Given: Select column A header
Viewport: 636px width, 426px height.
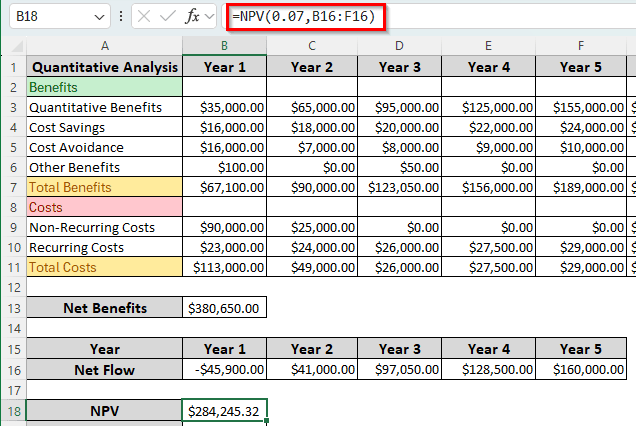Looking at the screenshot, I should click(105, 46).
